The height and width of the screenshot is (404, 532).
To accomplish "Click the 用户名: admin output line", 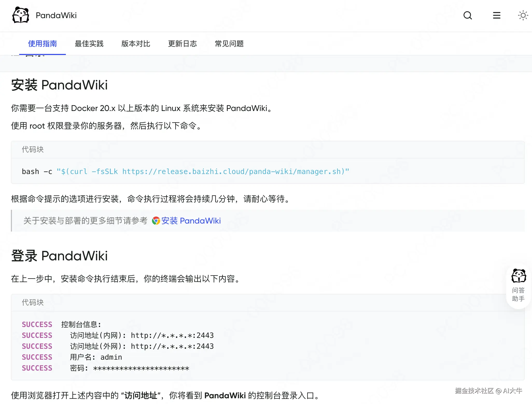I will tap(96, 357).
